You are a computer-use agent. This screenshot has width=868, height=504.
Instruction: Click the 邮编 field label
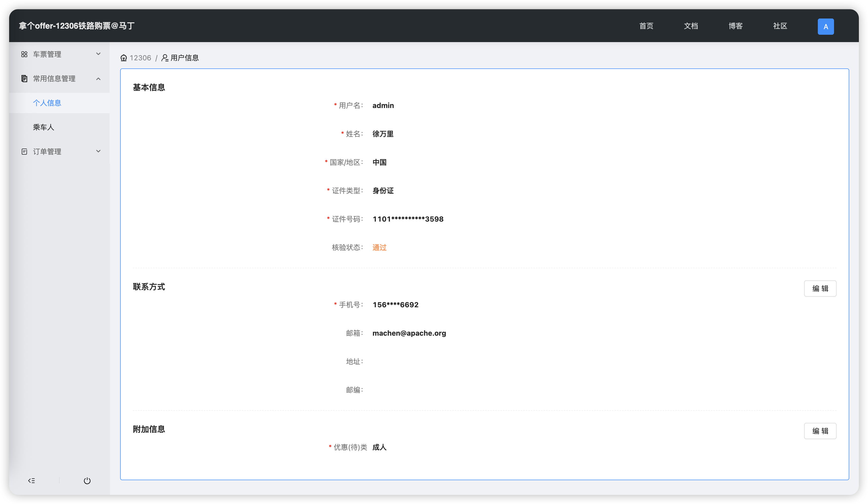[354, 390]
